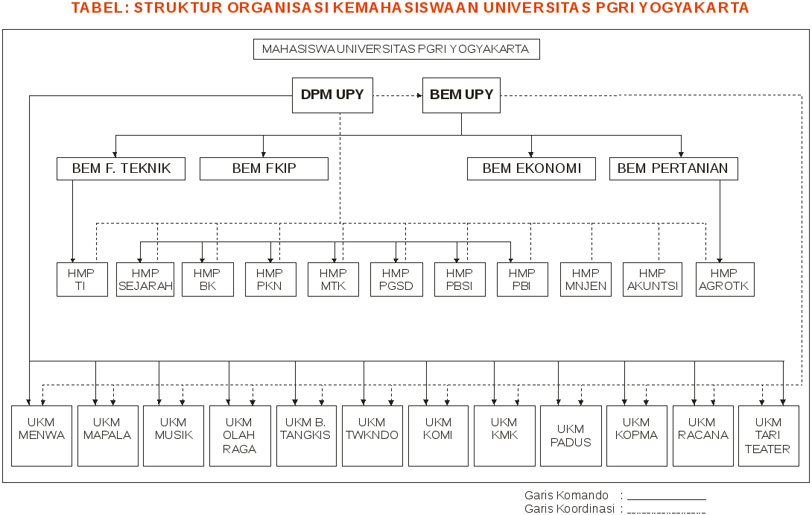
Task: Select the UKM KMK box
Action: (x=504, y=436)
